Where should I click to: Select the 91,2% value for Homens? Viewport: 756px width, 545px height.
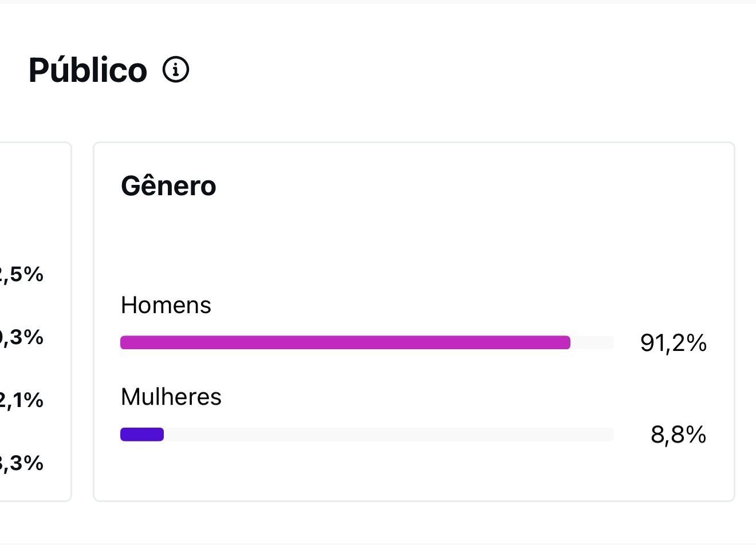point(673,343)
